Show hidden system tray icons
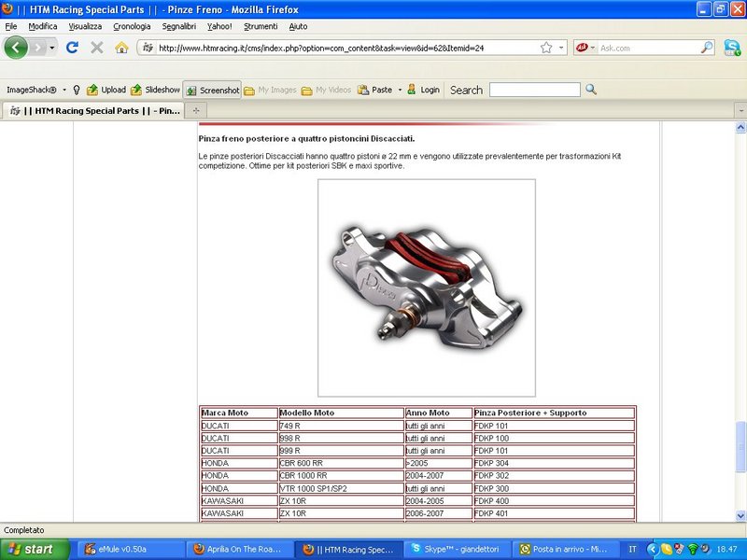747x560 pixels. tap(652, 550)
